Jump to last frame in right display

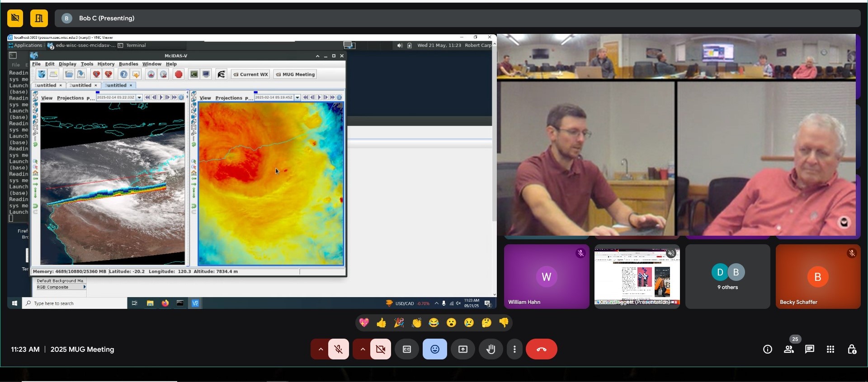point(332,98)
